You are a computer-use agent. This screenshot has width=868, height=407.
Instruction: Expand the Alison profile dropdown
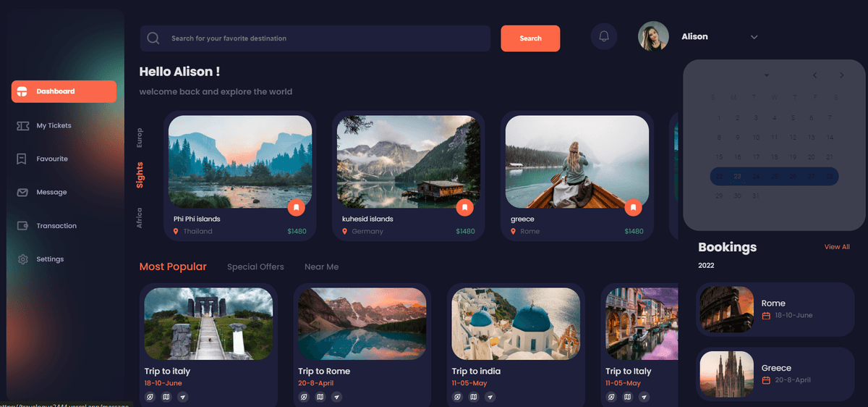pyautogui.click(x=754, y=37)
